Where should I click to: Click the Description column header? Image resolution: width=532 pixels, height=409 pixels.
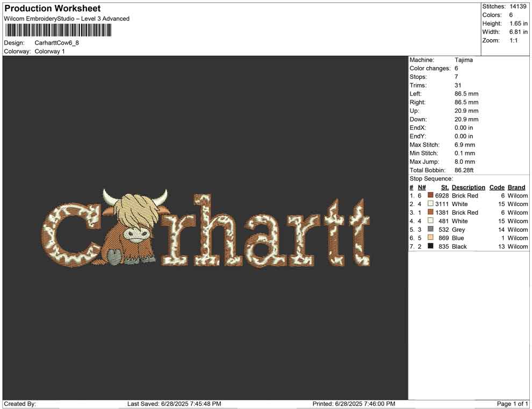[x=468, y=187]
